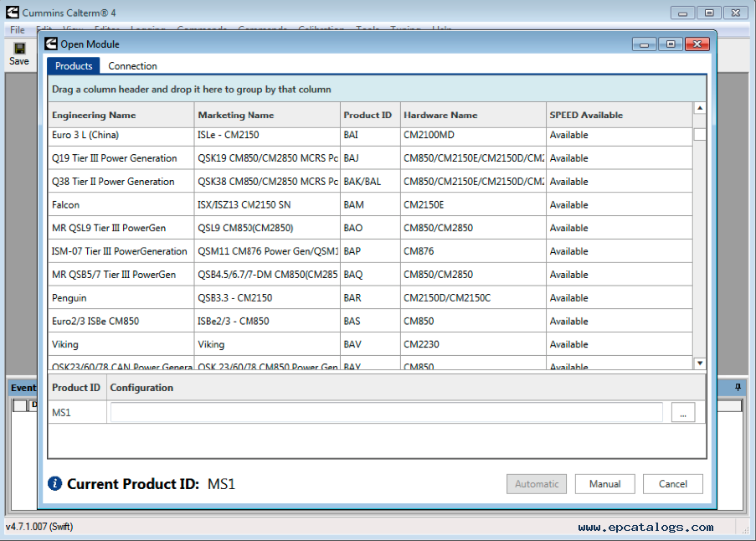The image size is (756, 541).
Task: Click scroll up arrow of product list
Action: (700, 108)
